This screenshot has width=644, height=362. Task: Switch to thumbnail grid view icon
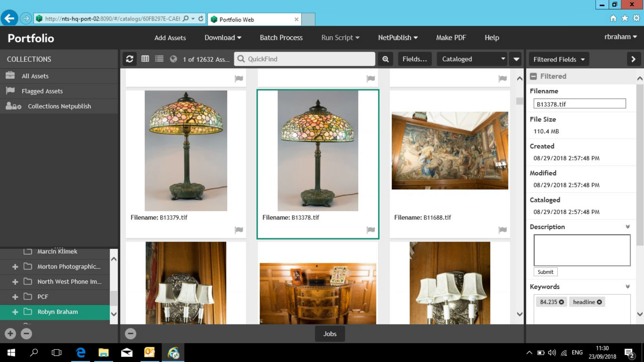(145, 59)
